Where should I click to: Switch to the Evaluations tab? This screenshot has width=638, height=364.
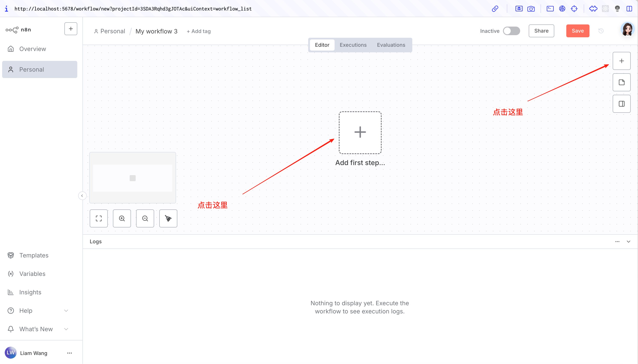(x=391, y=45)
